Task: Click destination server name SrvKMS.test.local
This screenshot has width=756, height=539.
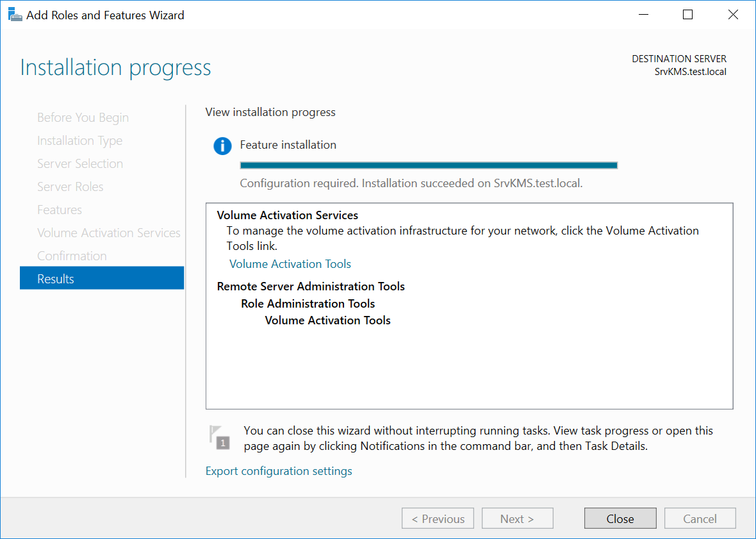Action: pyautogui.click(x=690, y=72)
